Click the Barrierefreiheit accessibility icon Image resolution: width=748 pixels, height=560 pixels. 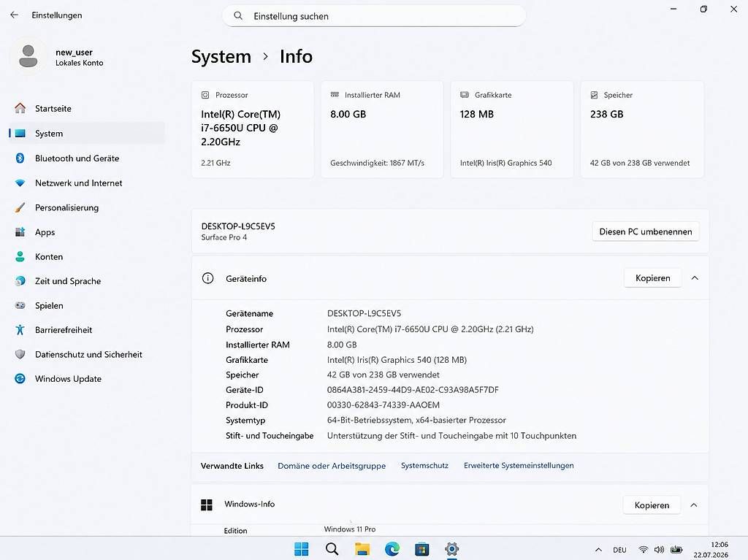click(20, 329)
